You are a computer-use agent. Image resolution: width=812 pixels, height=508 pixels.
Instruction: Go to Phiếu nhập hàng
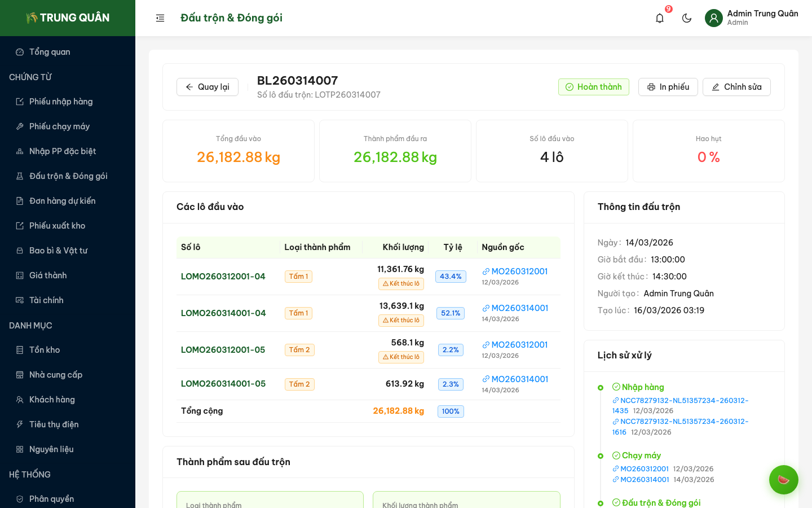pos(61,102)
